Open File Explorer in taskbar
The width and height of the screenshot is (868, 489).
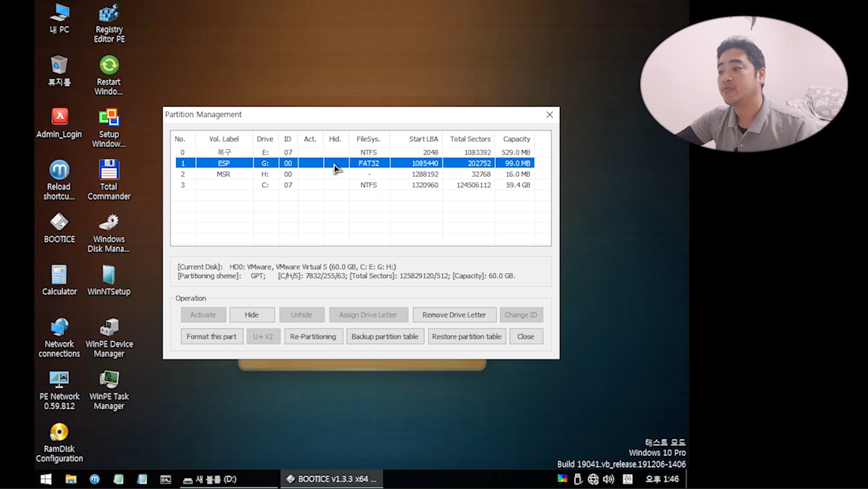(71, 479)
